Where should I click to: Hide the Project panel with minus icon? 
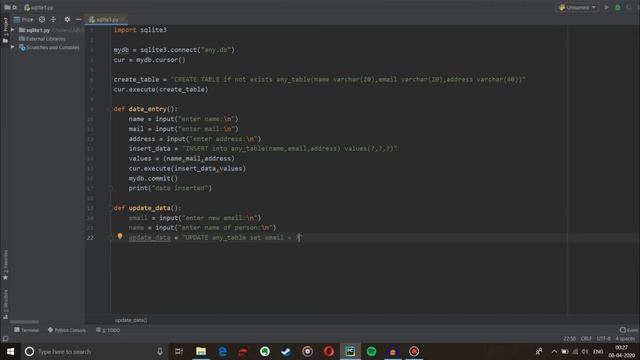pyautogui.click(x=78, y=19)
